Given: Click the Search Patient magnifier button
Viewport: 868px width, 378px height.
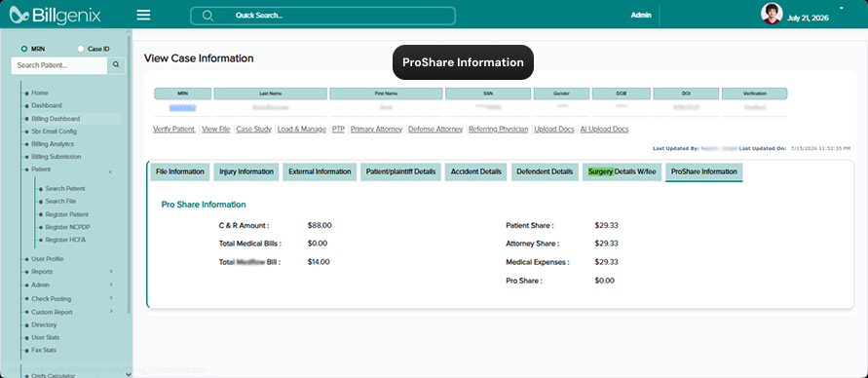Looking at the screenshot, I should tap(116, 64).
